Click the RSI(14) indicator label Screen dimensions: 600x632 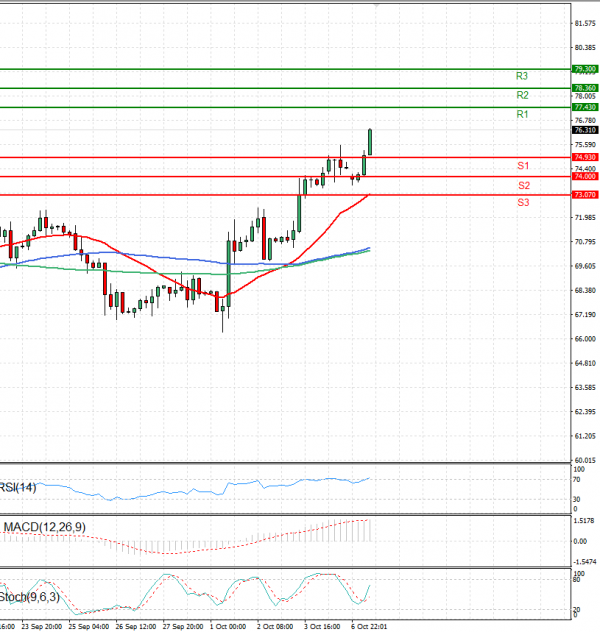[x=18, y=487]
